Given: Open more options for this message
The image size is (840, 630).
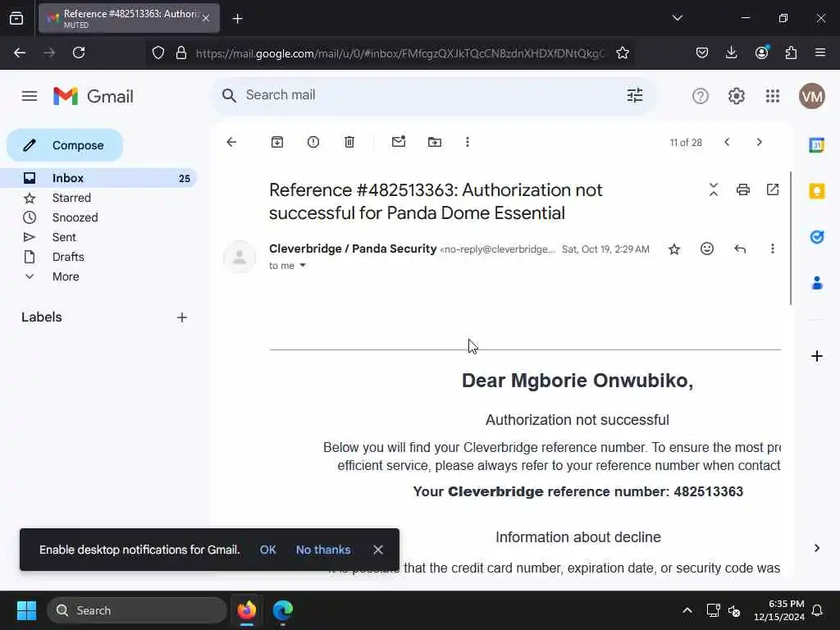Looking at the screenshot, I should click(772, 249).
